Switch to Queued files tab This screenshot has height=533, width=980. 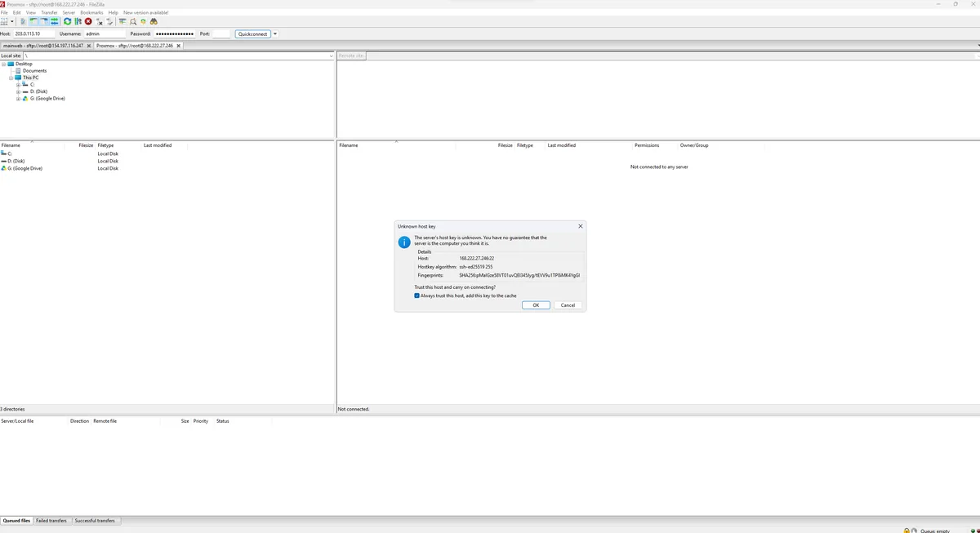[x=16, y=520]
